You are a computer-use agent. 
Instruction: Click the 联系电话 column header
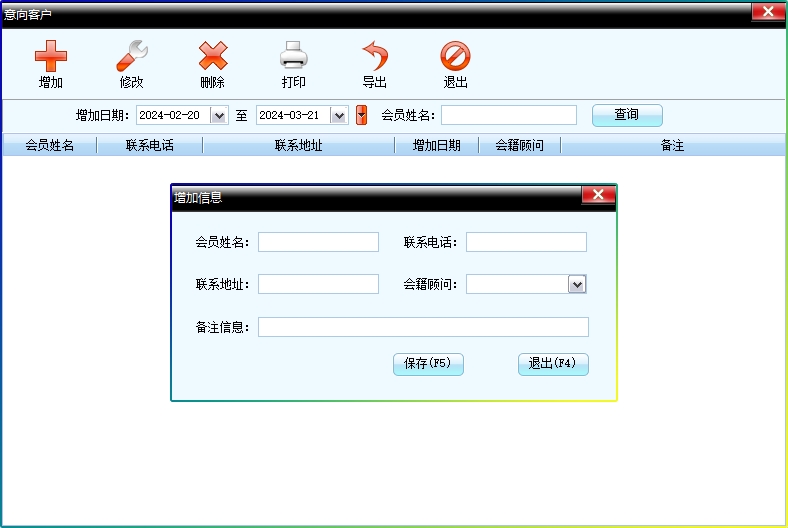pos(149,146)
